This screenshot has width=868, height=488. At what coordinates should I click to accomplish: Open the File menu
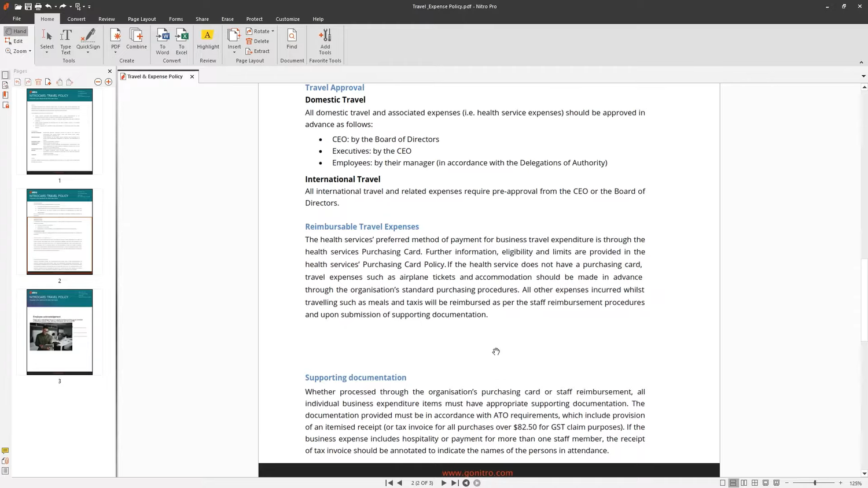pyautogui.click(x=17, y=19)
